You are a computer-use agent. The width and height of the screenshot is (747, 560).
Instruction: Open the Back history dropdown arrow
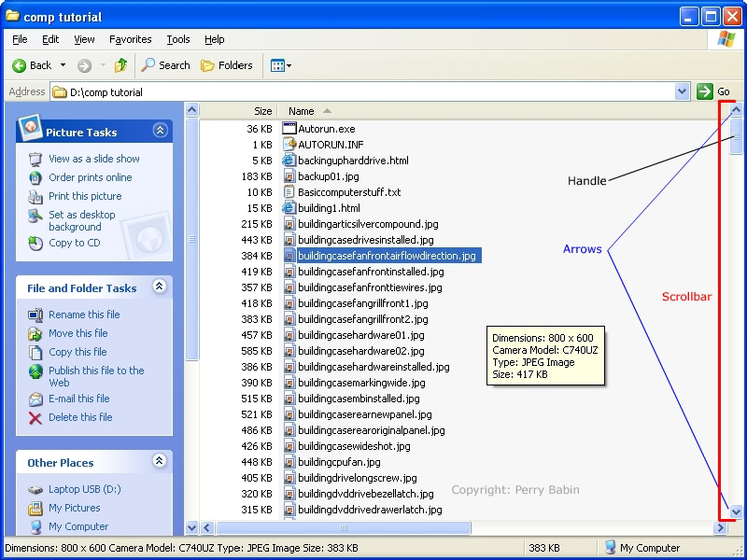(x=63, y=65)
